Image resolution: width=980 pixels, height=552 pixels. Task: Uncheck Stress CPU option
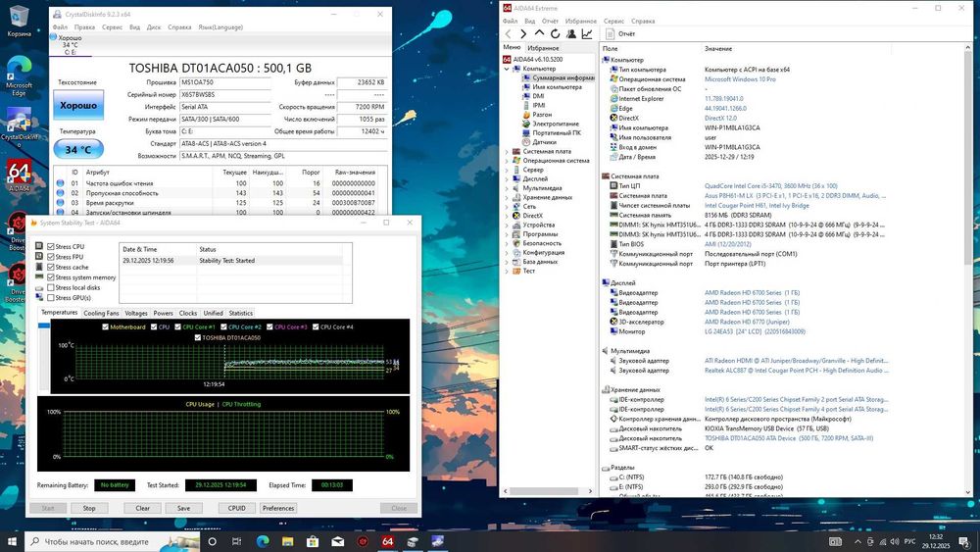coord(51,246)
